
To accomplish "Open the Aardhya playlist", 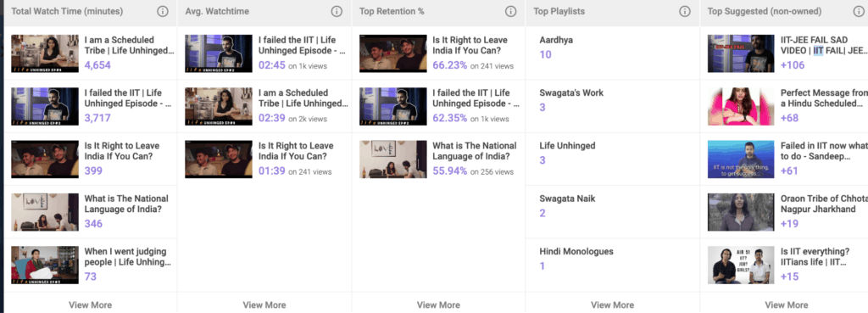I will pyautogui.click(x=556, y=40).
